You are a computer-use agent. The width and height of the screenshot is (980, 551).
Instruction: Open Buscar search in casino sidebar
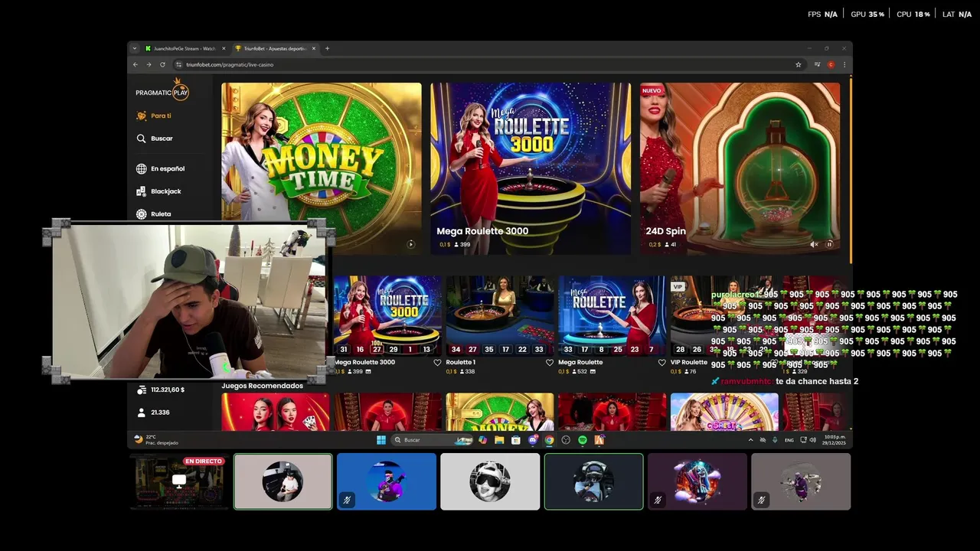155,139
